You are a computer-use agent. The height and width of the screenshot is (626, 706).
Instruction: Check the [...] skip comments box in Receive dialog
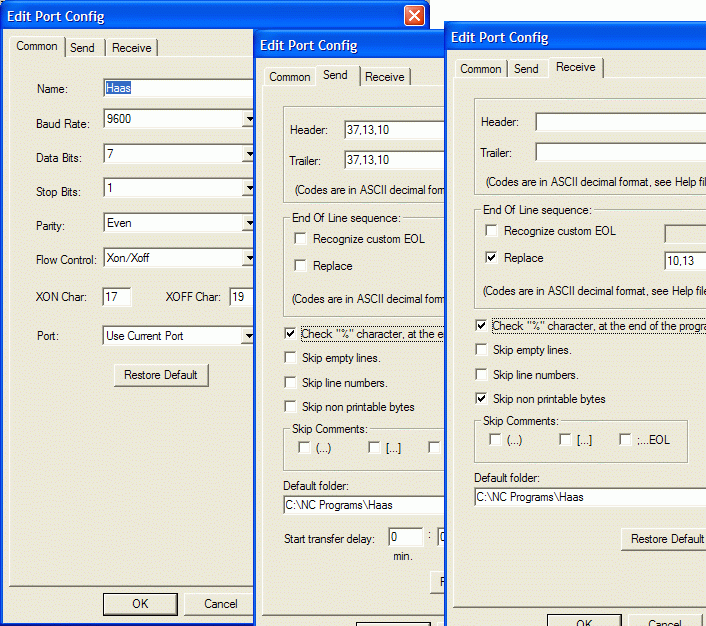point(565,440)
